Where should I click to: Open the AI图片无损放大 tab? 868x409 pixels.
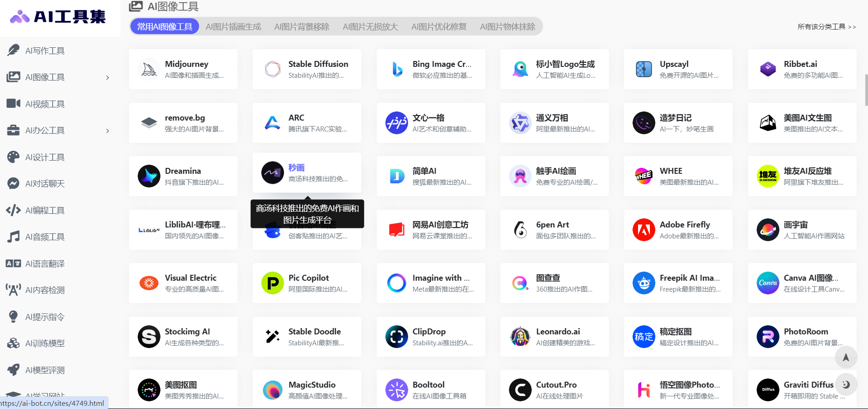pyautogui.click(x=370, y=27)
